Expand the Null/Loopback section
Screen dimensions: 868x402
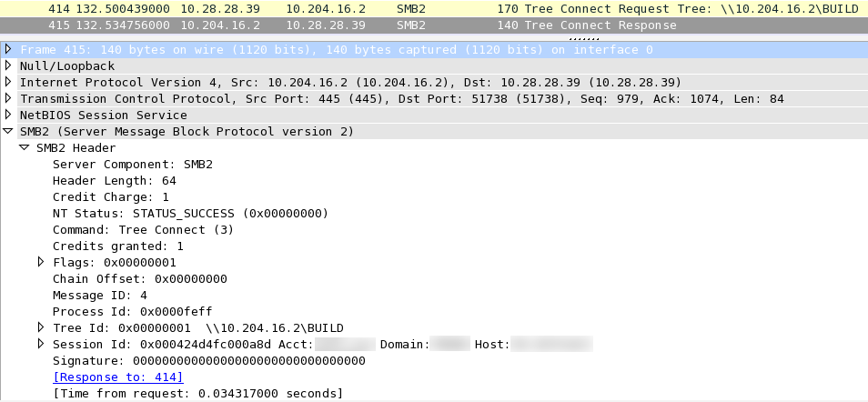pos(8,65)
